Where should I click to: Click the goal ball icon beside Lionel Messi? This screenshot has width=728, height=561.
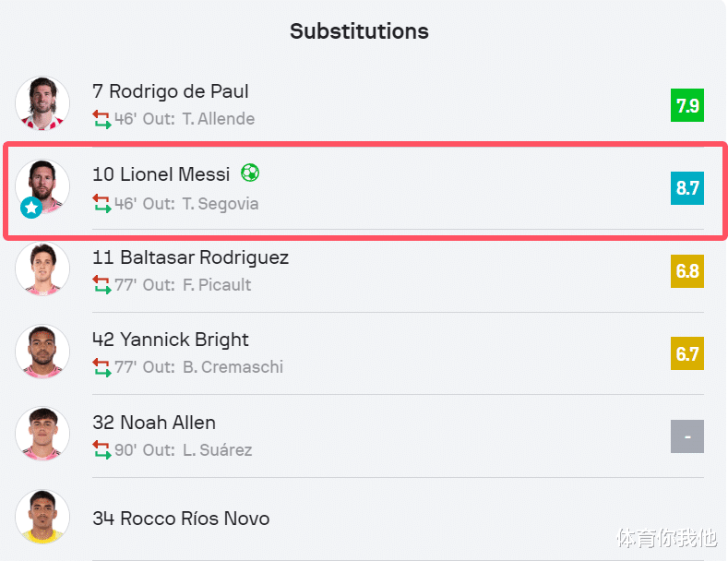coord(250,173)
